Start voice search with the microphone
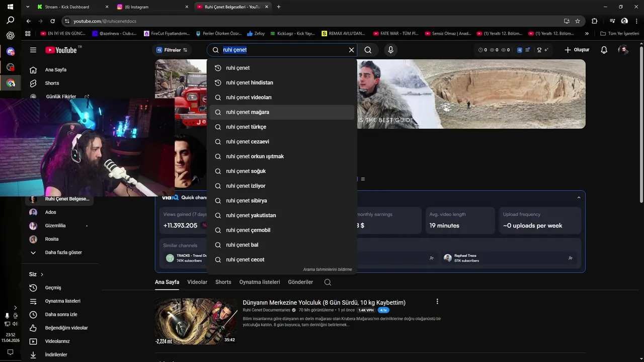The width and height of the screenshot is (644, 362). (x=390, y=50)
